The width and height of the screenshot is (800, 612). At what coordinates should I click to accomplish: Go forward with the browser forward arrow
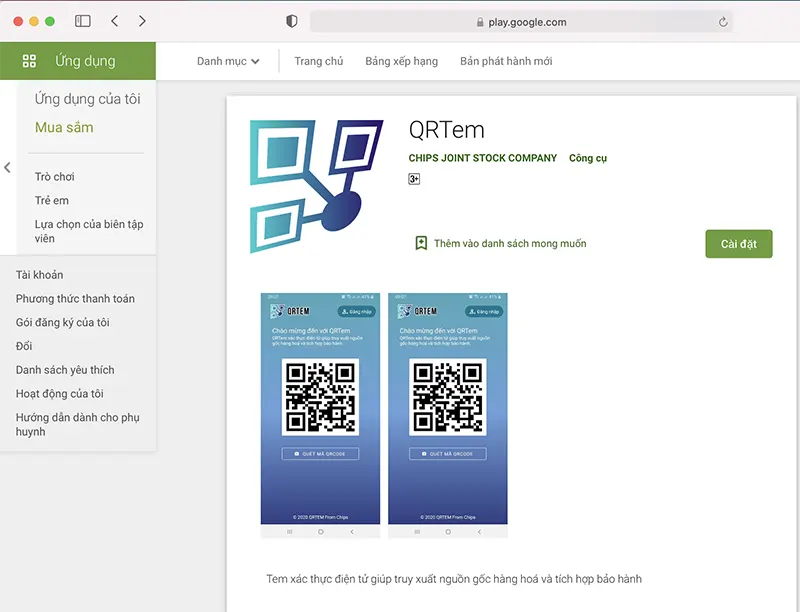pos(142,21)
